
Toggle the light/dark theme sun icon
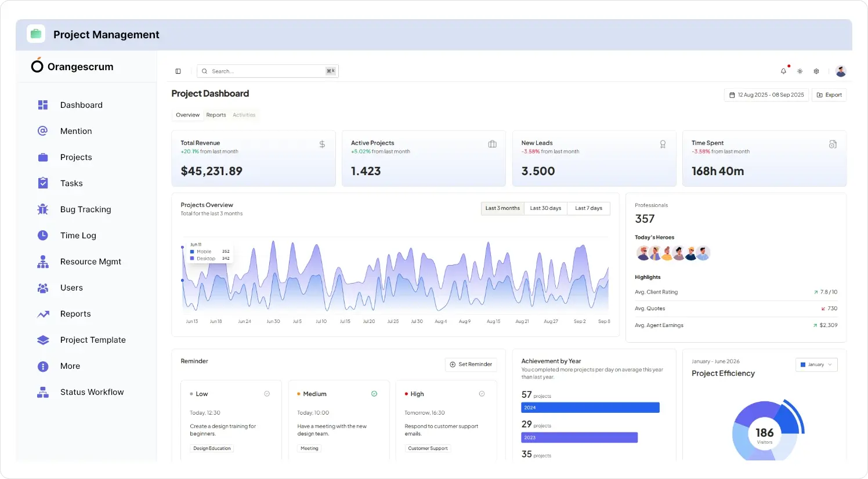800,71
